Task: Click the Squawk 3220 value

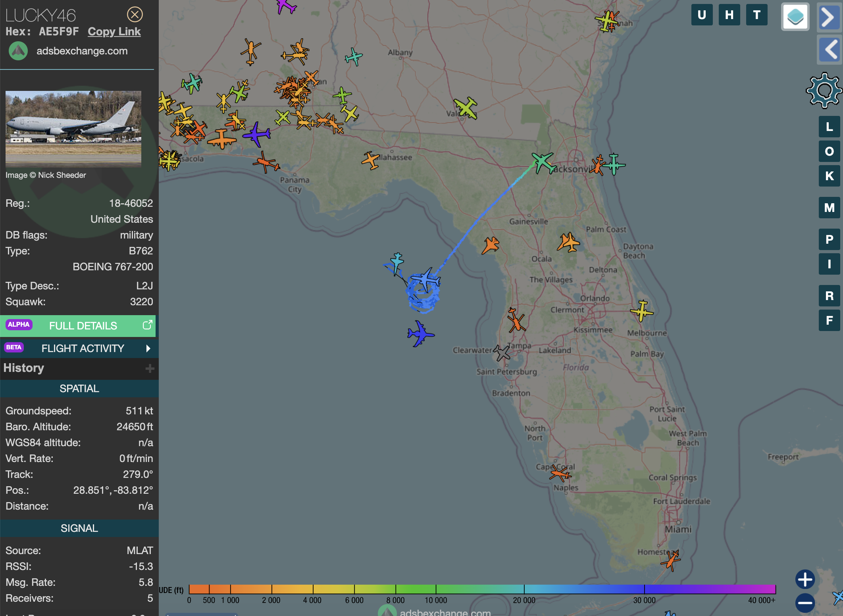Action: (141, 302)
